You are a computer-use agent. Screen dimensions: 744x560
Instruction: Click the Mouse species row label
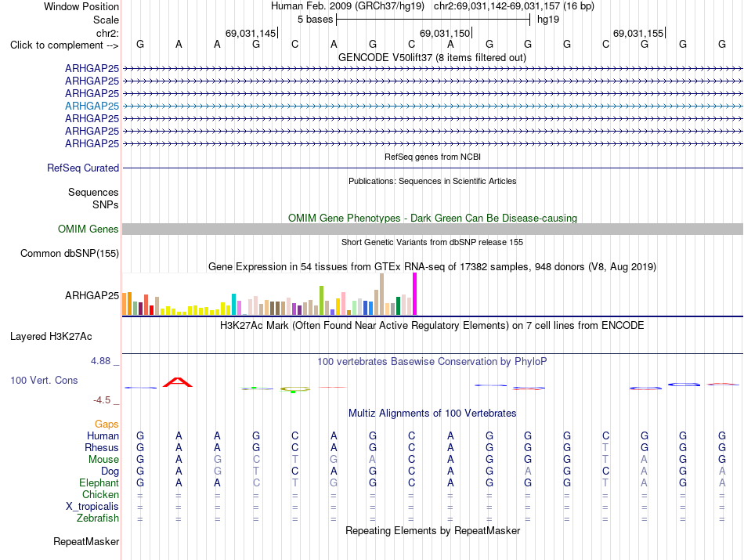click(103, 460)
